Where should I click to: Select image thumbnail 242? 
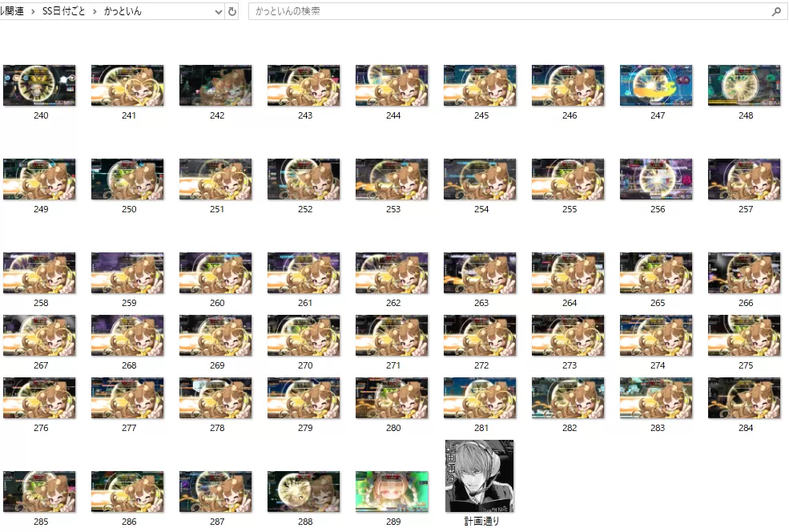pos(215,86)
